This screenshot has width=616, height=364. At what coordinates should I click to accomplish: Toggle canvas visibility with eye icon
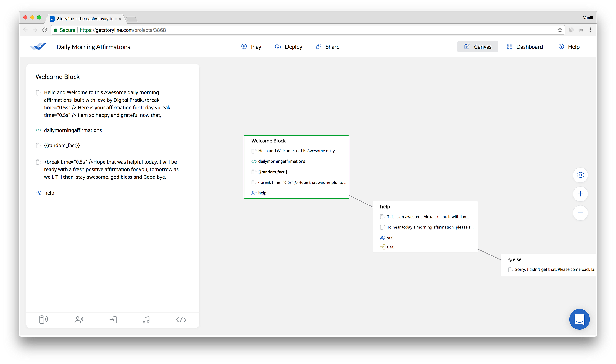[x=580, y=175]
